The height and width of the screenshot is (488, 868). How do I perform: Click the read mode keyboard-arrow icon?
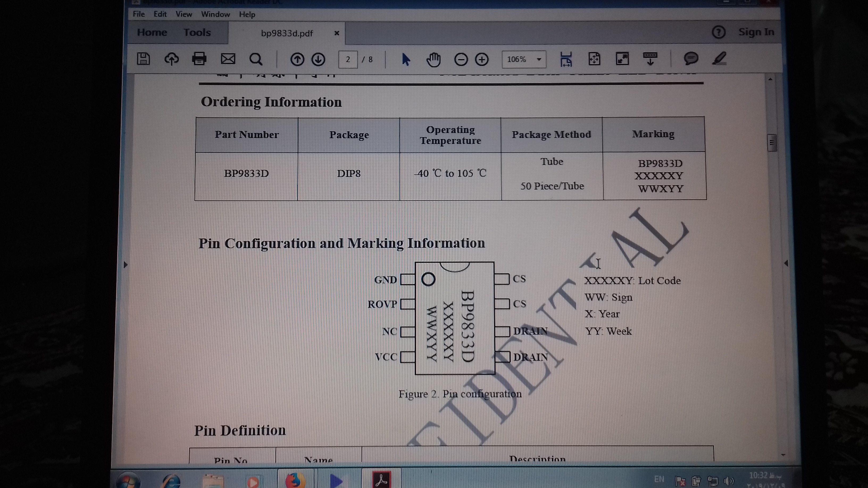tap(650, 59)
